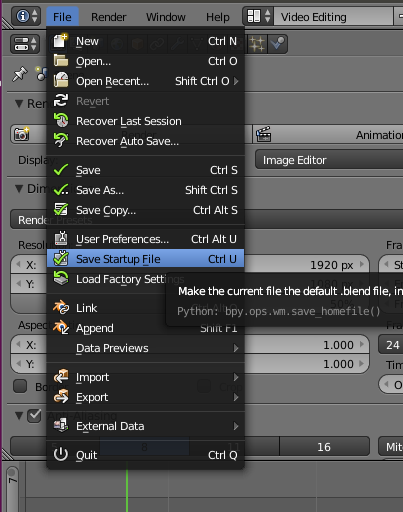The image size is (403, 512).
Task: Toggle the Border checkbox
Action: [20, 386]
